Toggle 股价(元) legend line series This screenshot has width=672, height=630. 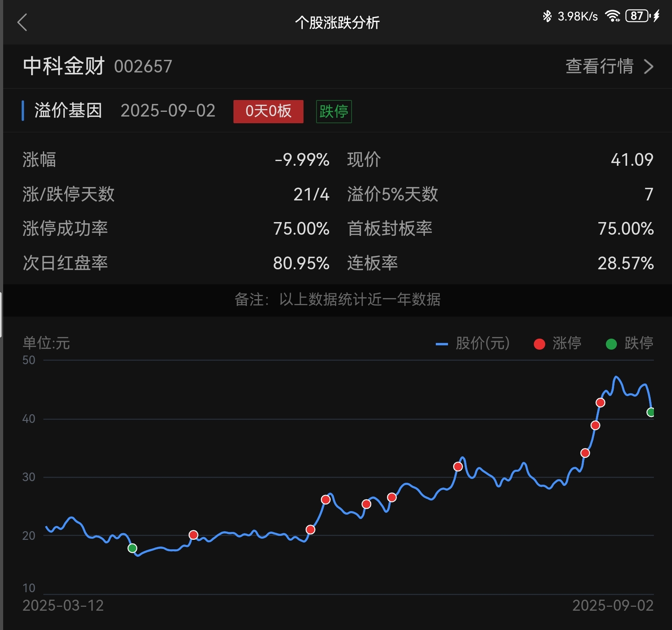472,343
